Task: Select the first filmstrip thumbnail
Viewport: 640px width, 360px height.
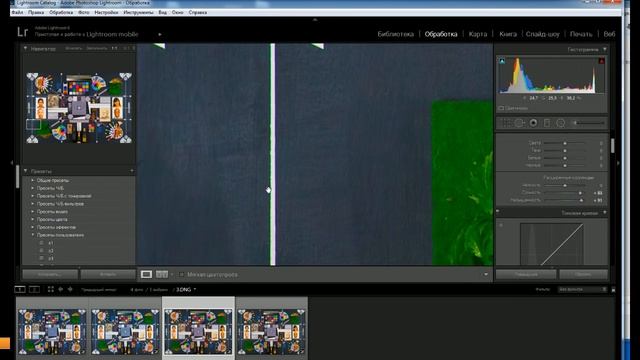Action: (52, 331)
